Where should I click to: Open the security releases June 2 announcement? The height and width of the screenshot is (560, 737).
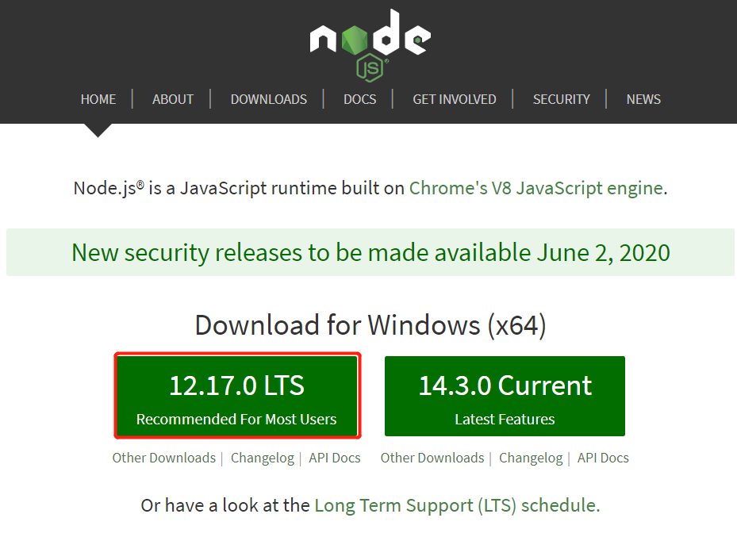pos(370,252)
